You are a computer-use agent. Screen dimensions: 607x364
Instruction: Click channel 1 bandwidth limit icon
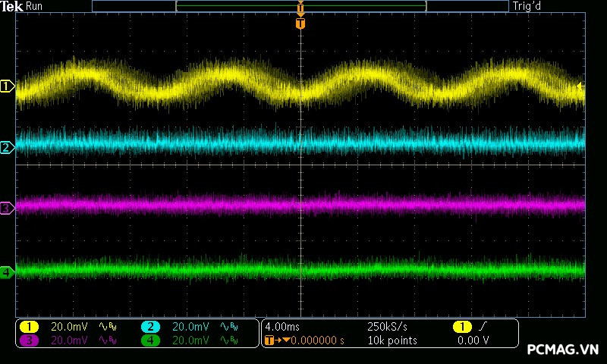click(x=108, y=326)
